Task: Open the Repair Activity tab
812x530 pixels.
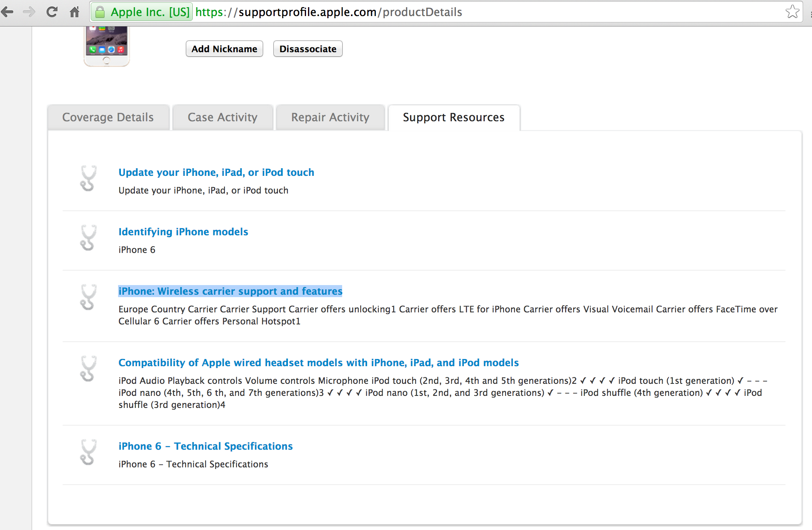Action: [330, 117]
